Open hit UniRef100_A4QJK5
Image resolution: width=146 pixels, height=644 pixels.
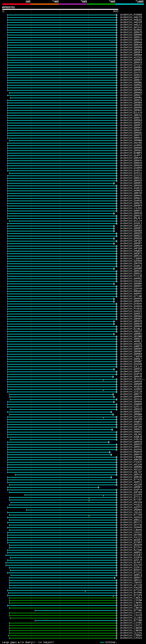[131, 22]
